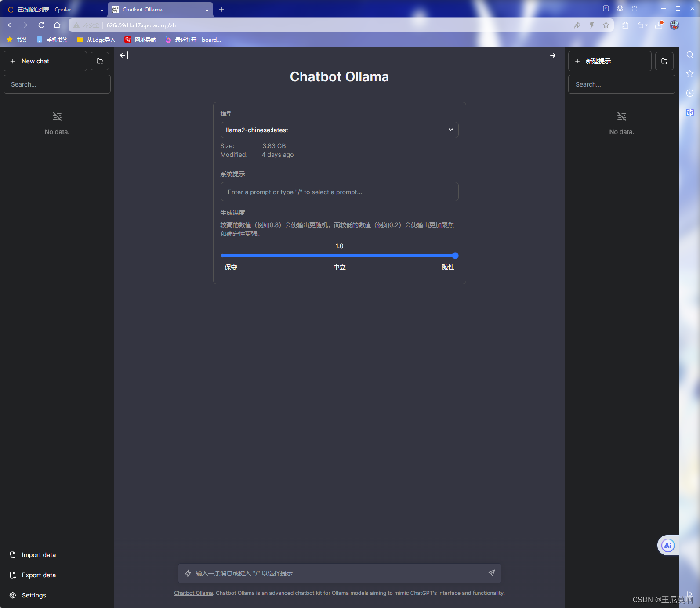The image size is (700, 608).
Task: Open Settings in the sidebar
Action: point(57,595)
